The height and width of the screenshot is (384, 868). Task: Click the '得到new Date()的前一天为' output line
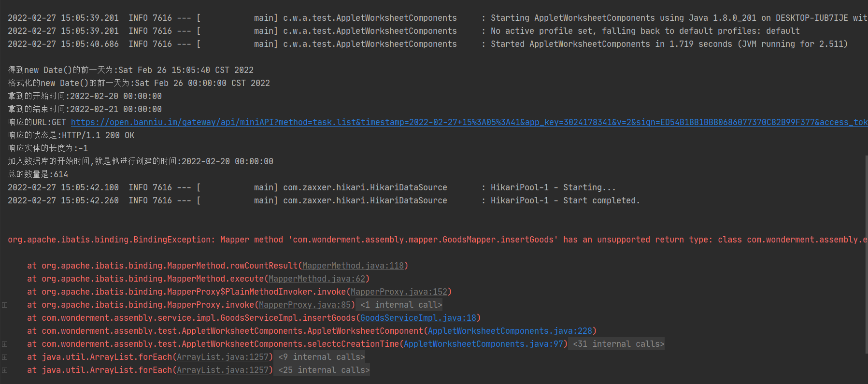click(130, 70)
